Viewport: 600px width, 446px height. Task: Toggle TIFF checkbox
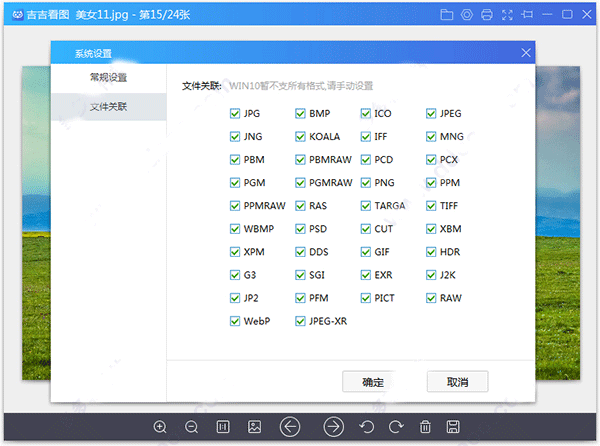click(x=431, y=206)
